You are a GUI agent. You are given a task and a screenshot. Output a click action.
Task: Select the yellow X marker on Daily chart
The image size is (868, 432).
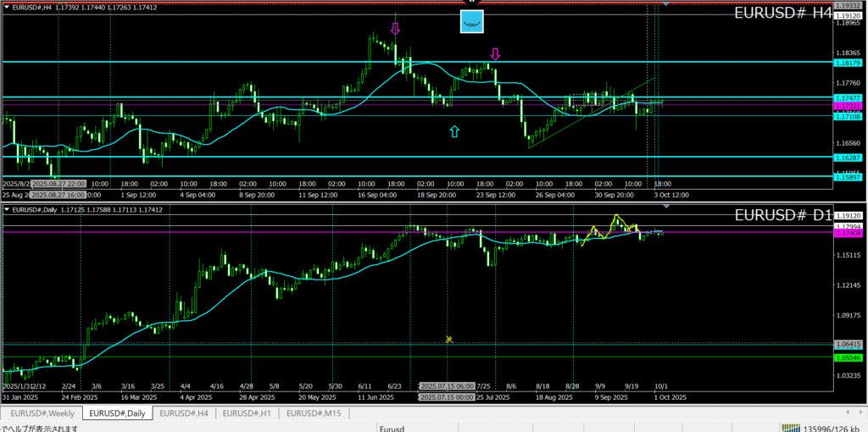(x=449, y=340)
